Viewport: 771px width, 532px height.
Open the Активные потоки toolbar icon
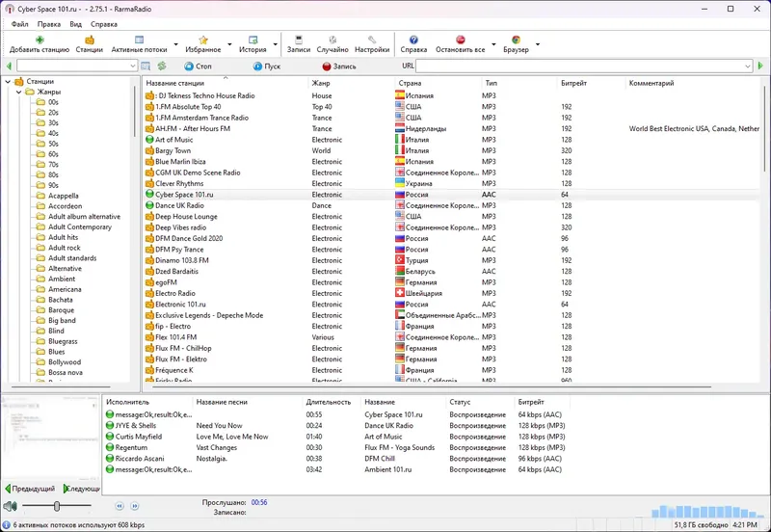tap(139, 40)
